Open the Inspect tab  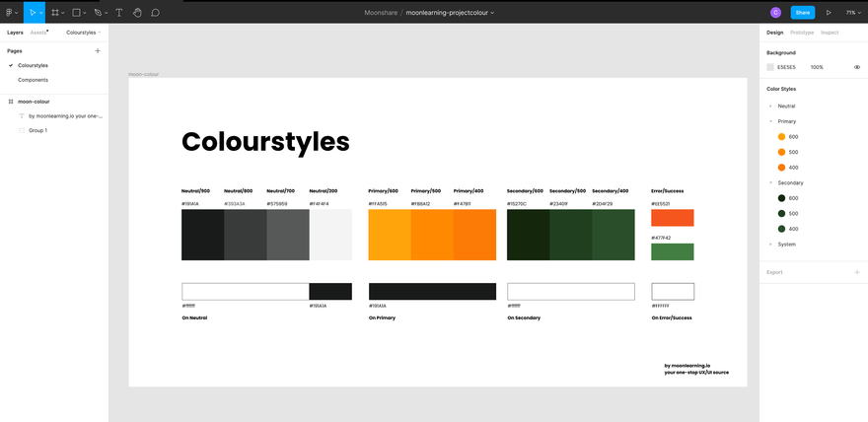830,33
